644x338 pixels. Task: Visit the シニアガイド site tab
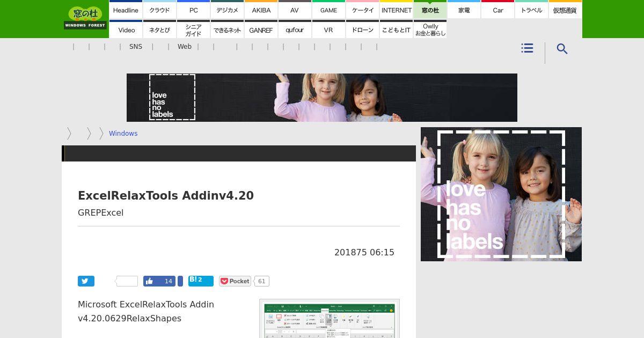(193, 30)
